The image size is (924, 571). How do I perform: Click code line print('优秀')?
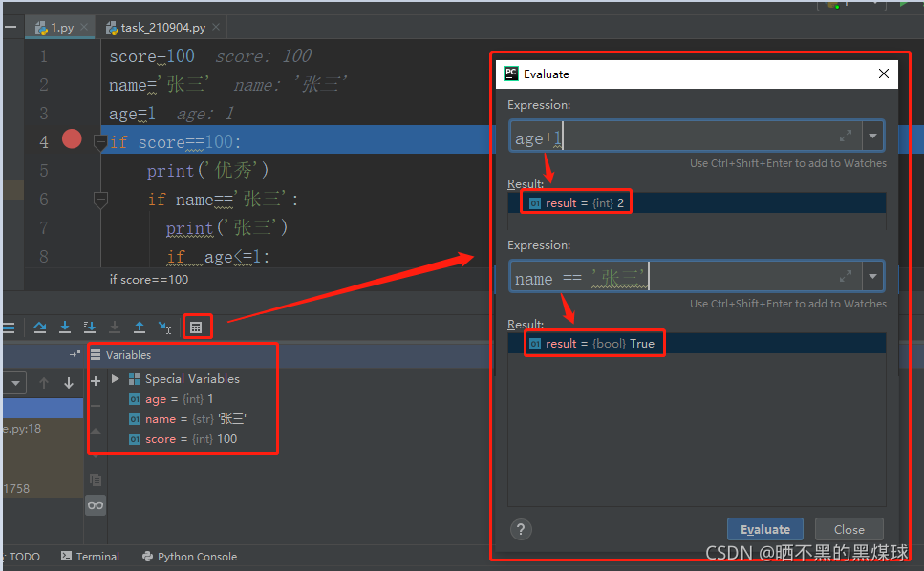[x=207, y=171]
